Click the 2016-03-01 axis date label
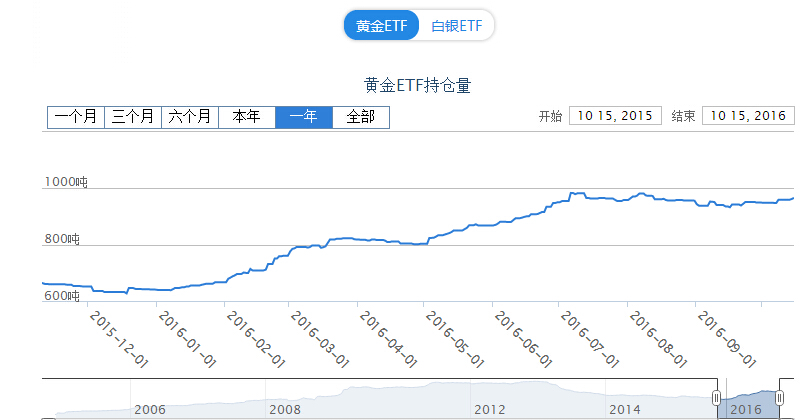801x420 pixels. pyautogui.click(x=320, y=340)
